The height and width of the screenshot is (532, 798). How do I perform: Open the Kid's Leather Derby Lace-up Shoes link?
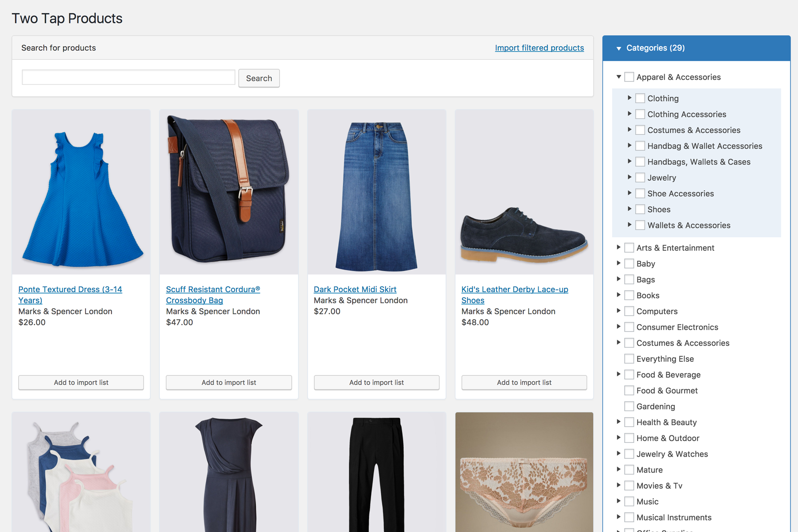(x=515, y=295)
